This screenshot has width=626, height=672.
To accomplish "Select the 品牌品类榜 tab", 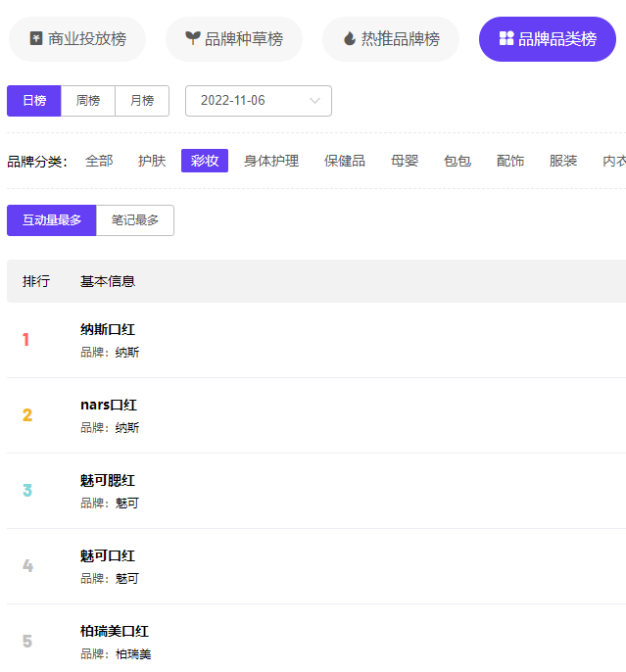I will click(548, 39).
